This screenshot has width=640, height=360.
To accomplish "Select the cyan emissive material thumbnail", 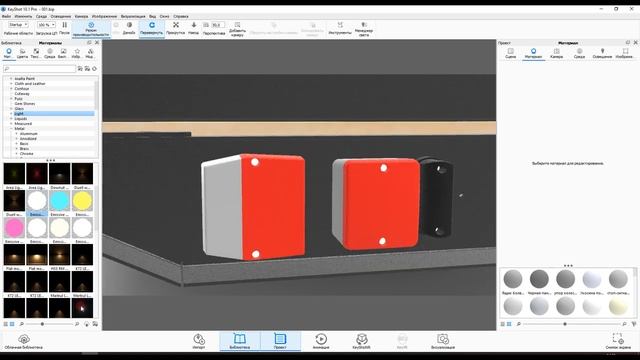I will pos(60,201).
